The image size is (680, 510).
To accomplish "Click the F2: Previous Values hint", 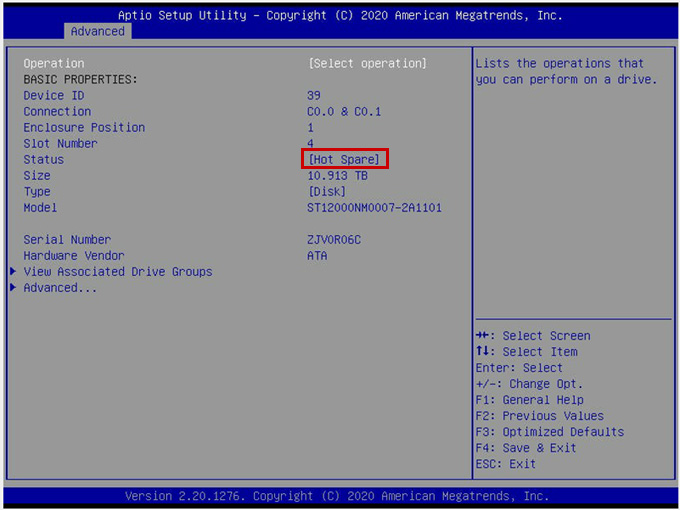I will (539, 415).
